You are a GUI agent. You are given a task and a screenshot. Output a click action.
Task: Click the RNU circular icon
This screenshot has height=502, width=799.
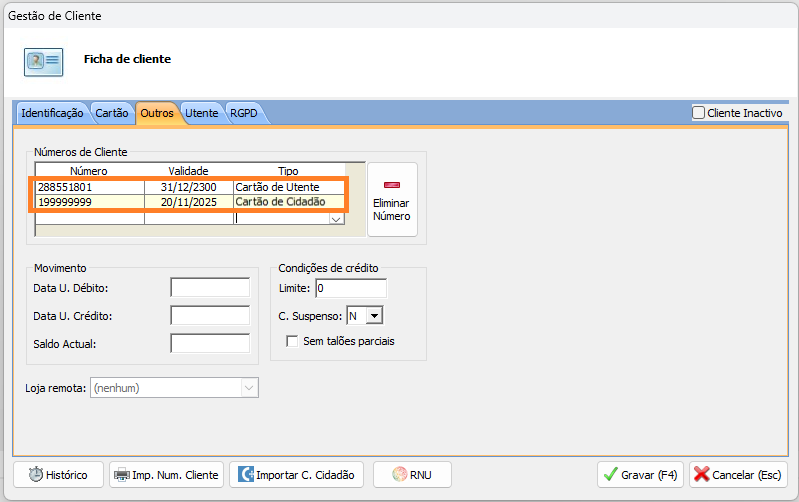click(x=399, y=475)
